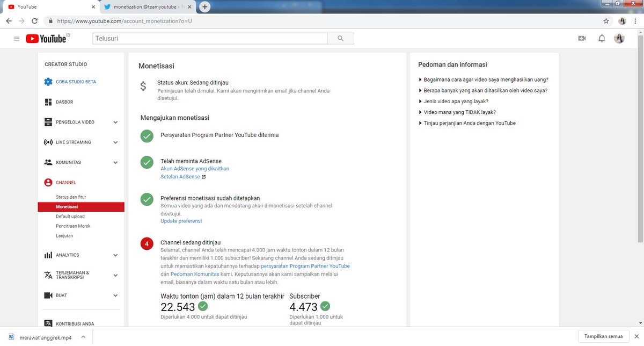Click the Terjemahan & Transkripsi translate icon
Screen dimensions: 644x346
point(48,275)
